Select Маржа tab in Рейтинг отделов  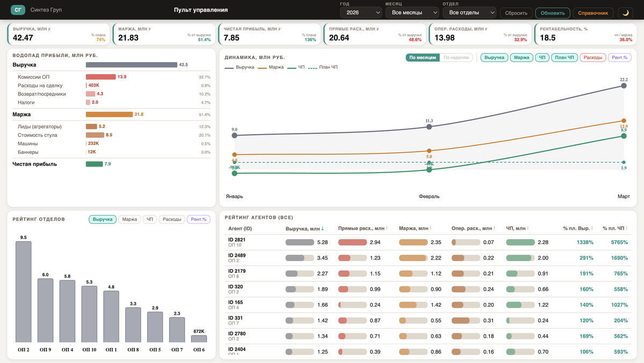(129, 219)
